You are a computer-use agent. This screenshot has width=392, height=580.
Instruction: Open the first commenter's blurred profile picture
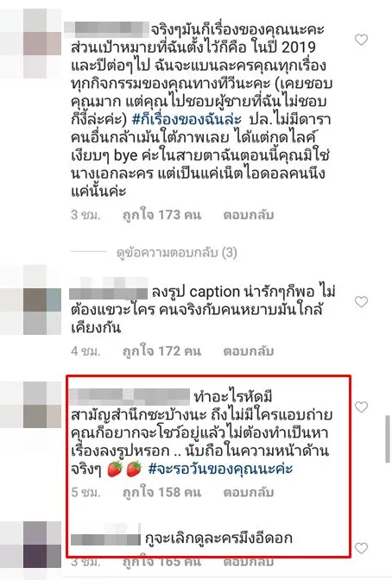point(42,44)
